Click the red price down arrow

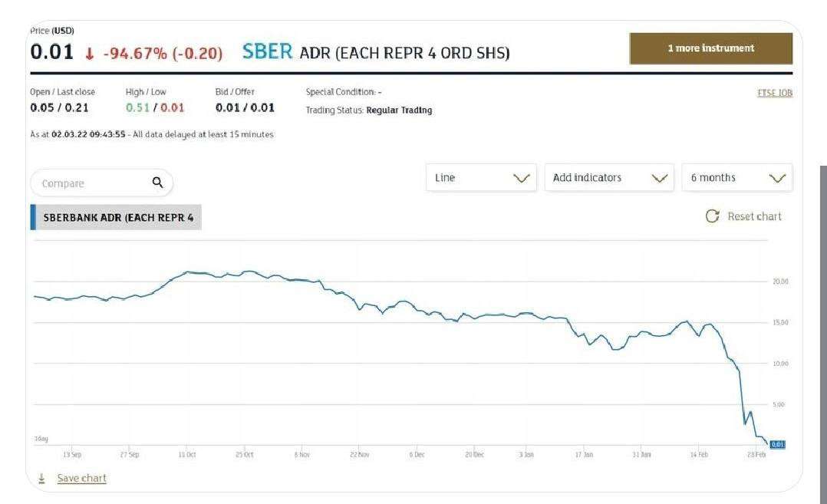click(90, 54)
